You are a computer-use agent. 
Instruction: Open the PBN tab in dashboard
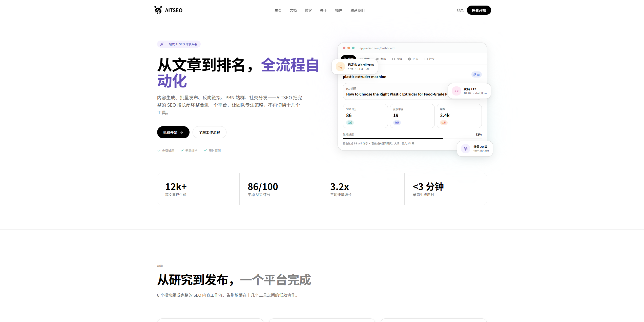coord(413,59)
